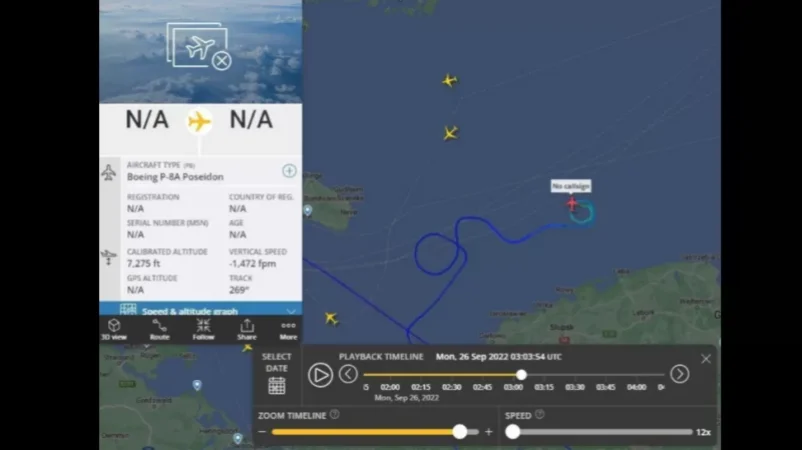
Task: Show the flight Route
Action: tap(160, 329)
